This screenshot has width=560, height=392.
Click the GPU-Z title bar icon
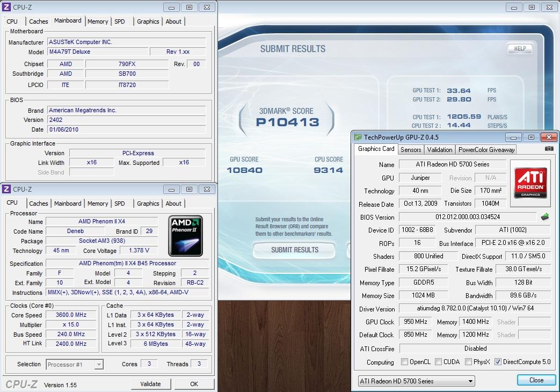[x=358, y=137]
